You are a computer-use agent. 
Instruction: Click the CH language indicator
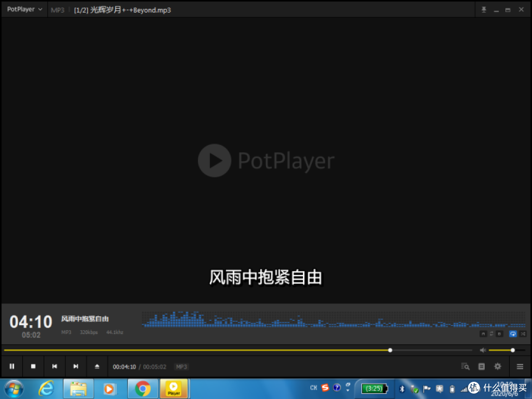tap(313, 388)
